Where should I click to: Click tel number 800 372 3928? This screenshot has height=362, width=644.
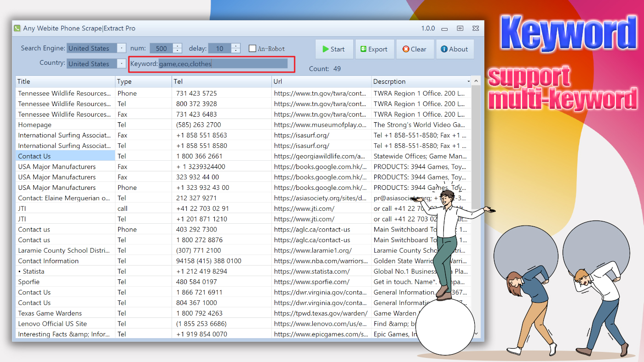point(196,104)
